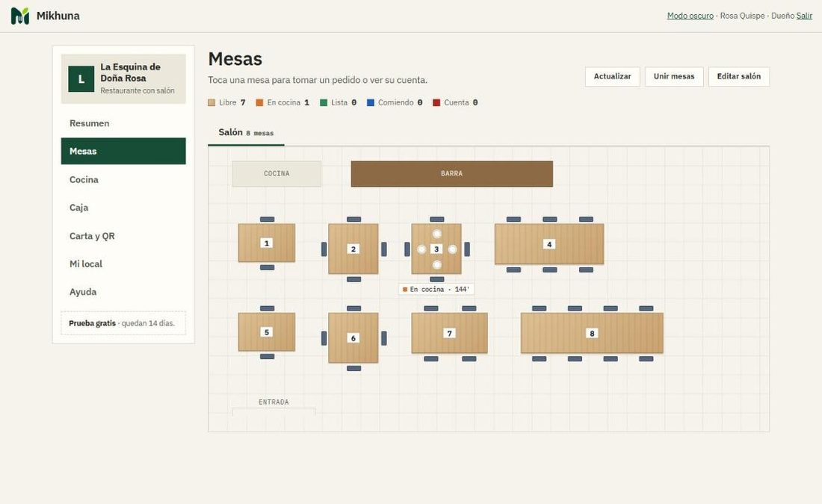Open long table 4
The image size is (822, 504).
[x=549, y=244]
